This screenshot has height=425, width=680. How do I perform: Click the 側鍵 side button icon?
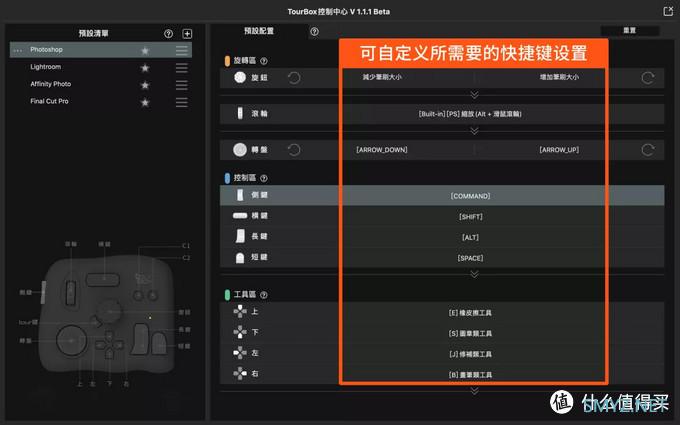click(x=240, y=195)
